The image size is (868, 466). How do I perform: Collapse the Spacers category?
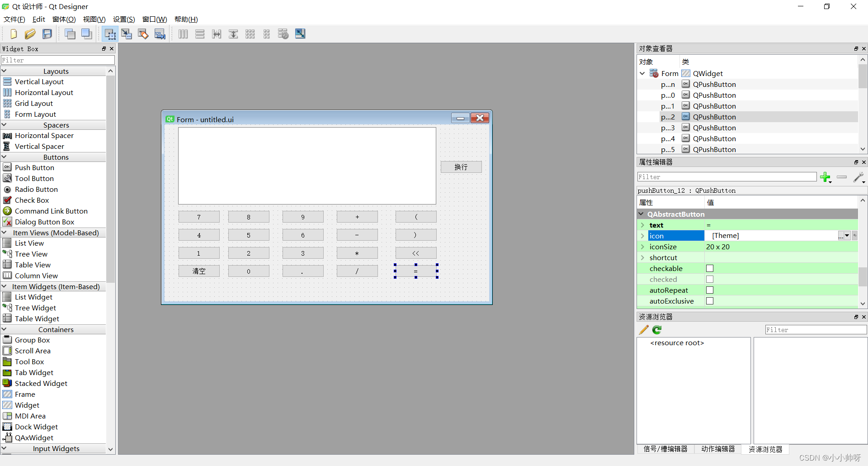point(4,125)
